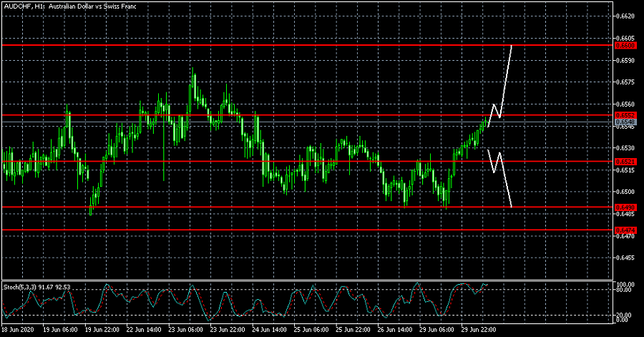The width and height of the screenshot is (644, 337).
Task: Select the upward white forecast arrow line
Action: (x=506, y=79)
